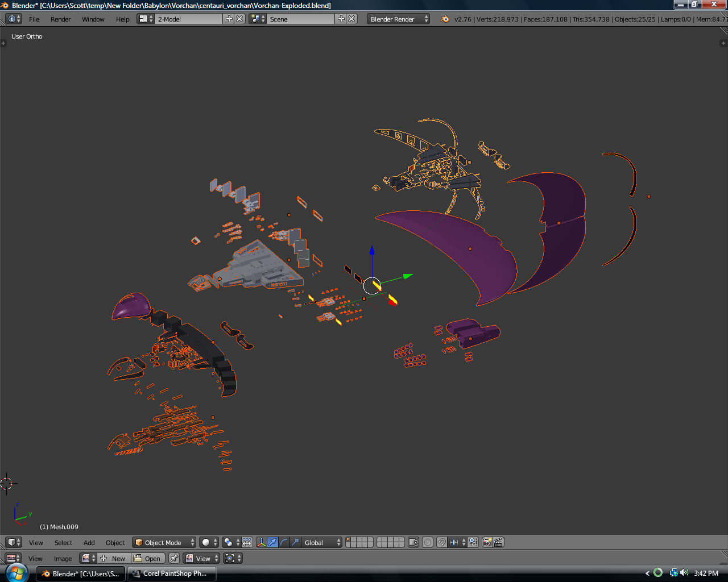Toggle the rotate manipulator
The image size is (728, 582).
click(x=284, y=542)
